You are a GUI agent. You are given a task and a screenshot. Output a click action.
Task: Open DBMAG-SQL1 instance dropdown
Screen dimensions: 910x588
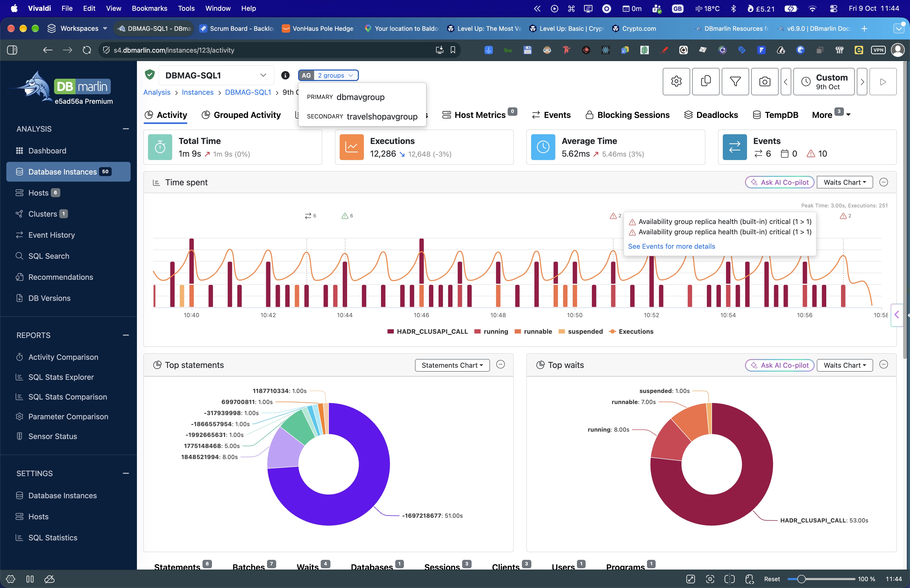(x=216, y=76)
